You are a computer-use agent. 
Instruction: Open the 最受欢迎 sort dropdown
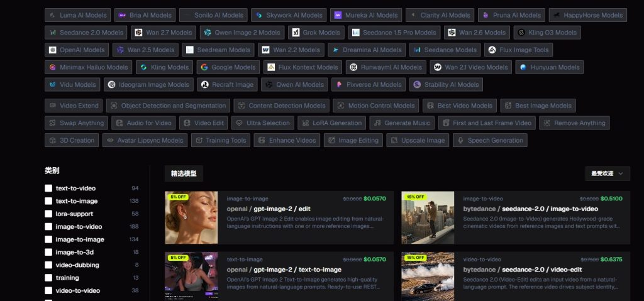608,173
